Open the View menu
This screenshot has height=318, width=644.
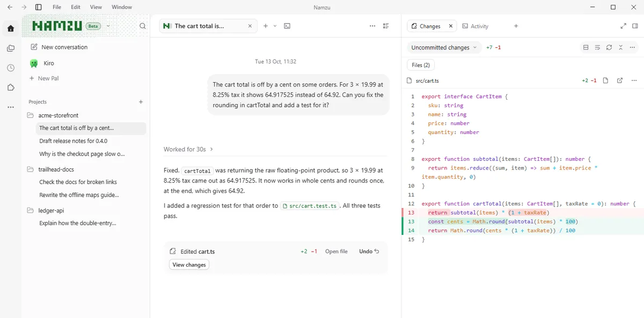point(96,7)
